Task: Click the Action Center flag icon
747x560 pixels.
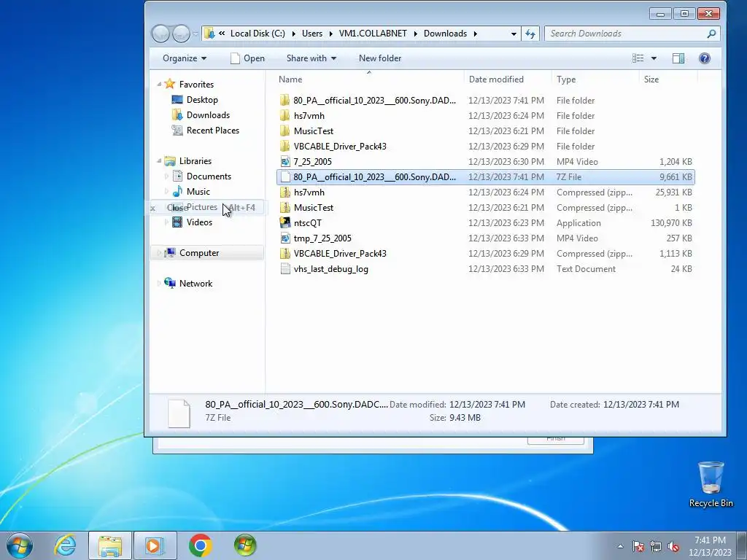Action: (x=638, y=546)
